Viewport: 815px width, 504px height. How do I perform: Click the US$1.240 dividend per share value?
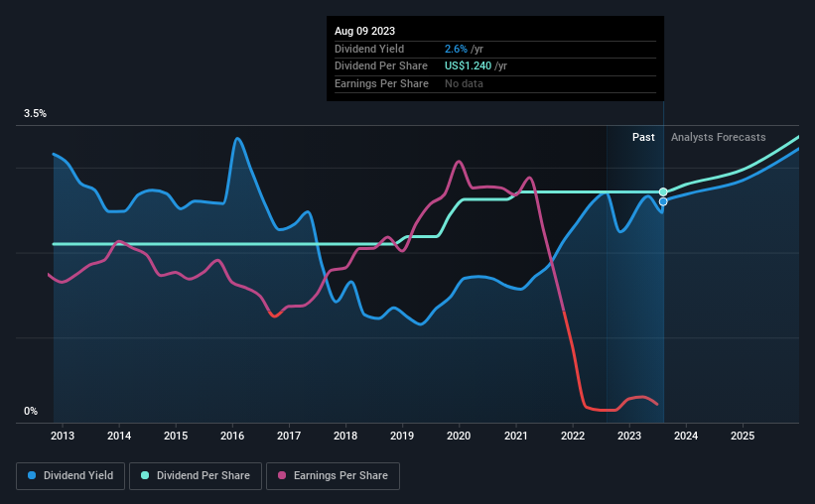(468, 66)
